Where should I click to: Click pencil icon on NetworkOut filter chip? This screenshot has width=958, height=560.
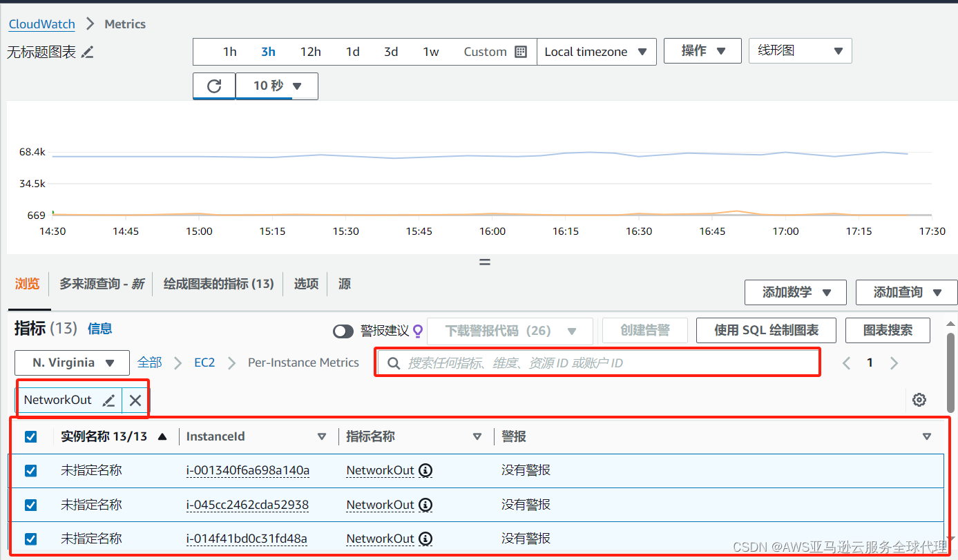[108, 399]
